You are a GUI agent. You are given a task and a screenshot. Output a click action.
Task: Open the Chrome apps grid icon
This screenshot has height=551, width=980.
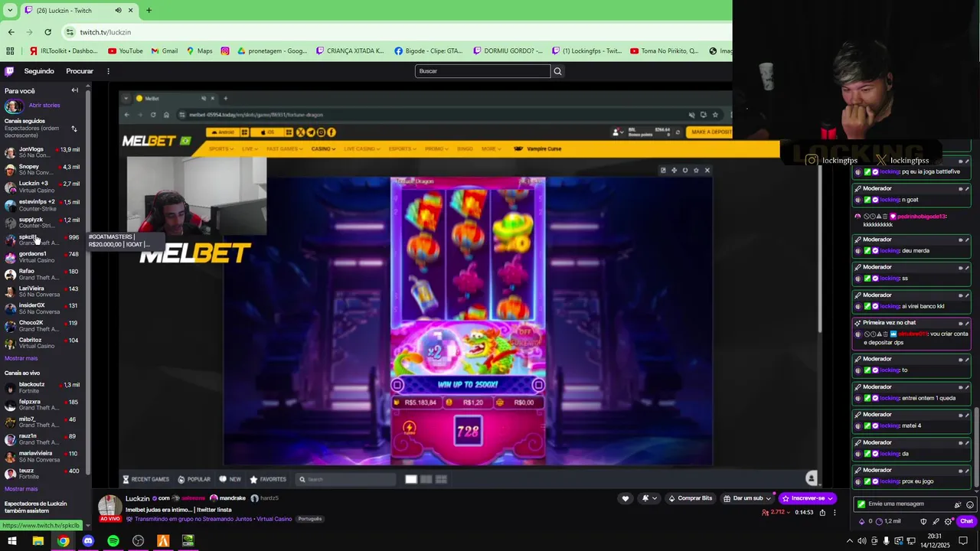(x=10, y=51)
